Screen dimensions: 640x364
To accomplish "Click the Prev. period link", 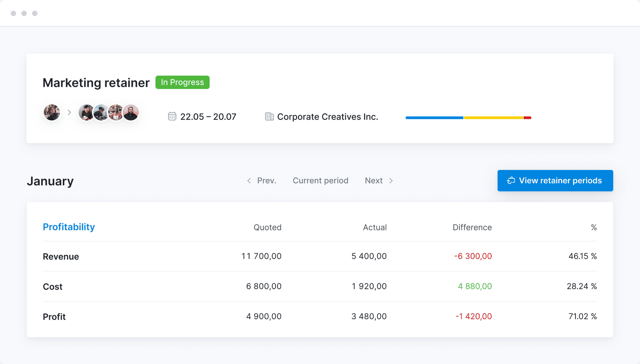I will click(266, 181).
